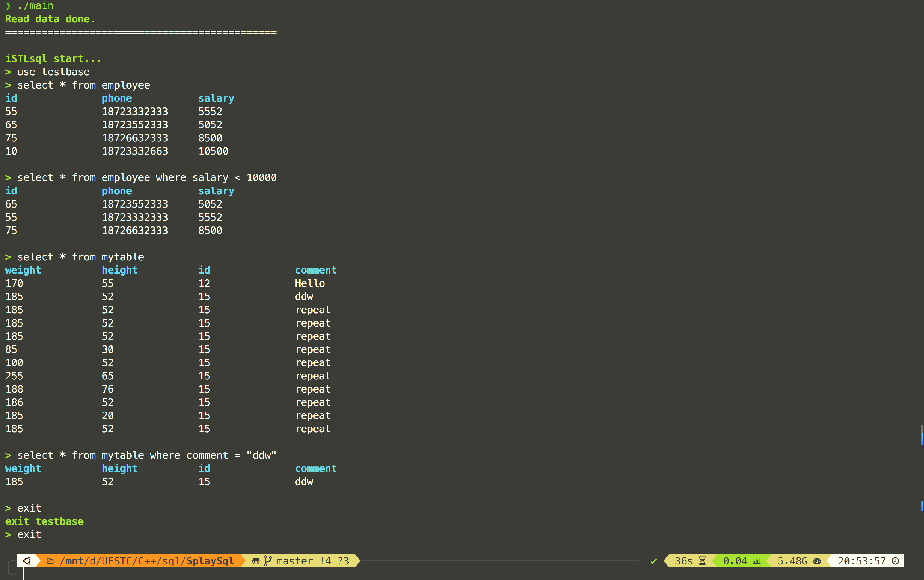
Task: Click the salary value 10500
Action: click(213, 151)
